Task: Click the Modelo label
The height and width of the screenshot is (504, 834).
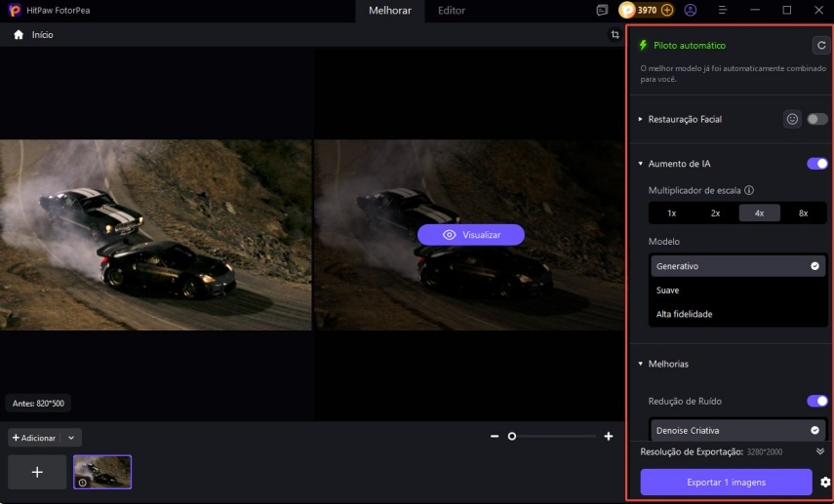Action: pyautogui.click(x=664, y=242)
